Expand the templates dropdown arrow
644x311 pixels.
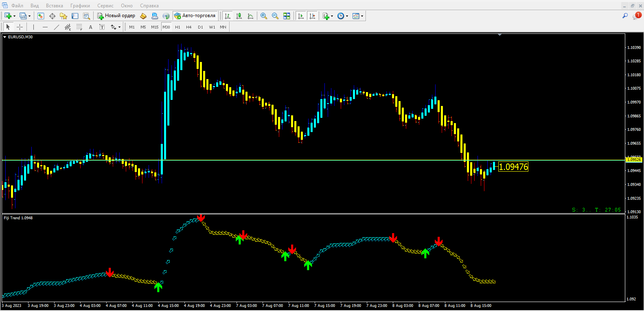[362, 16]
